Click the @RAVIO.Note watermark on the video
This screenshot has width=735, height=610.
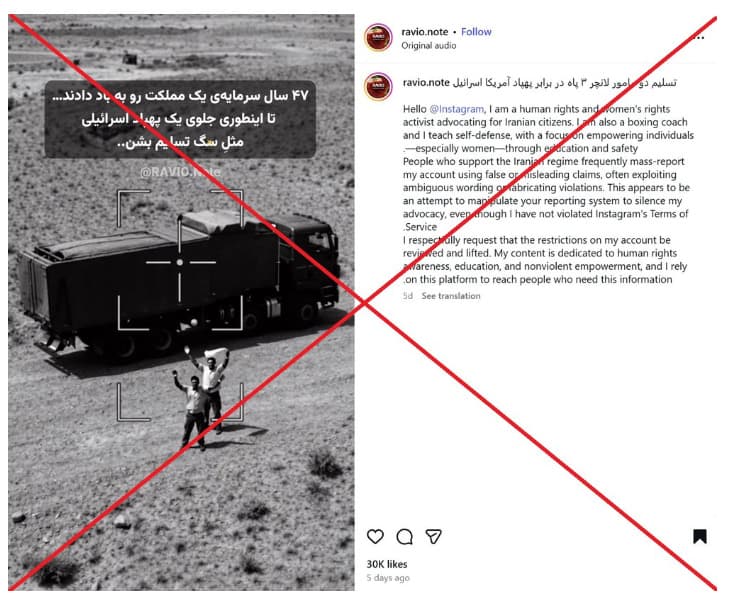coord(180,172)
